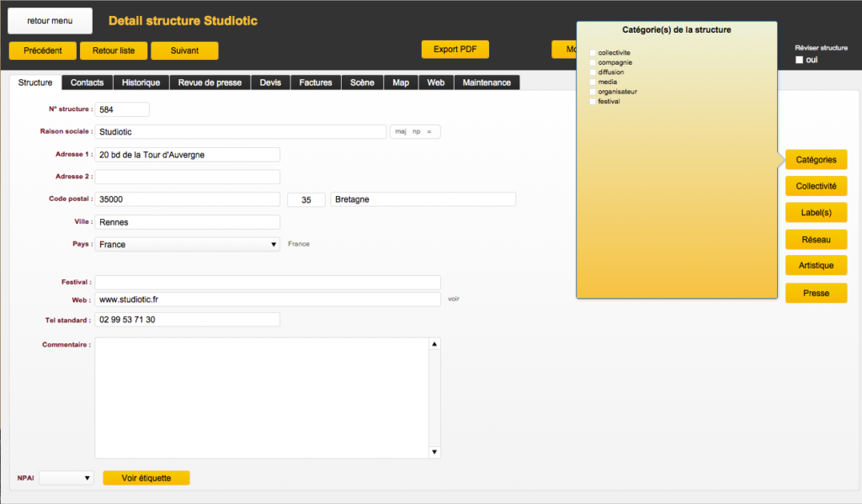Check the festival category checkbox

click(x=593, y=102)
